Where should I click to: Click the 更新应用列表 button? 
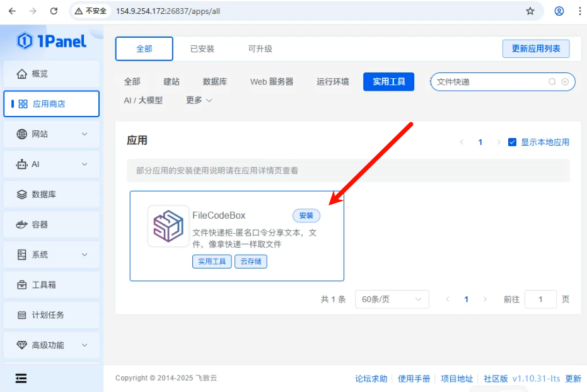536,49
